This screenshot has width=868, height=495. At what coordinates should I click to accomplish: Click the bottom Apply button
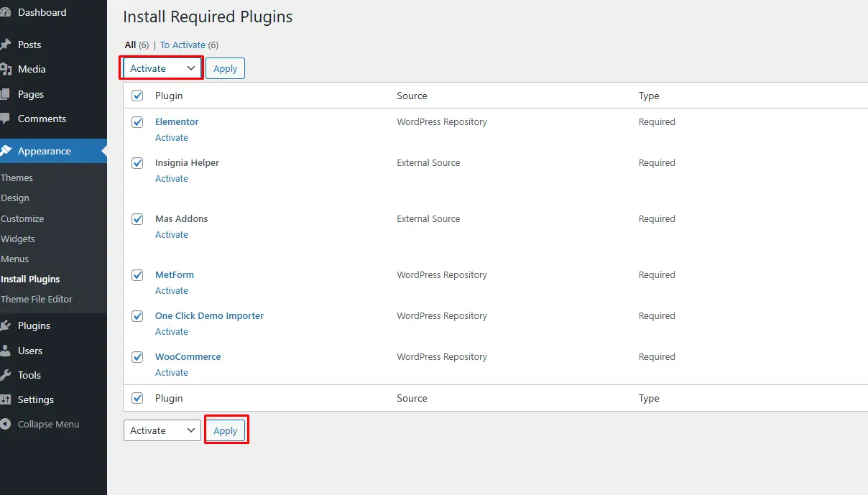coord(225,430)
